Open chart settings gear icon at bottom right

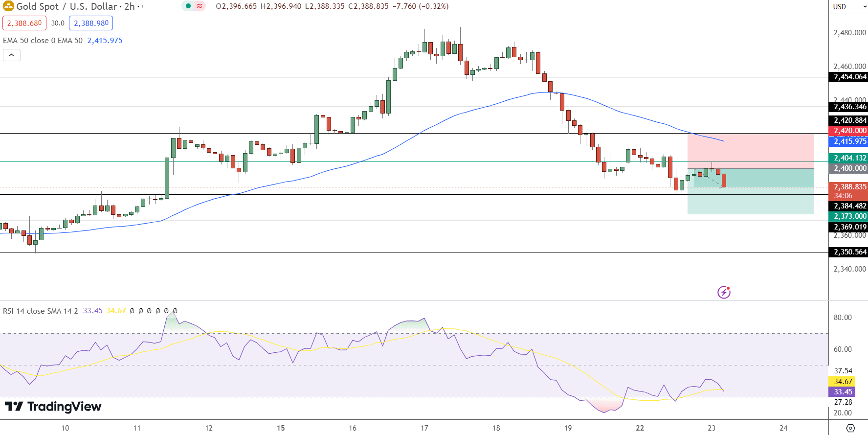850,428
